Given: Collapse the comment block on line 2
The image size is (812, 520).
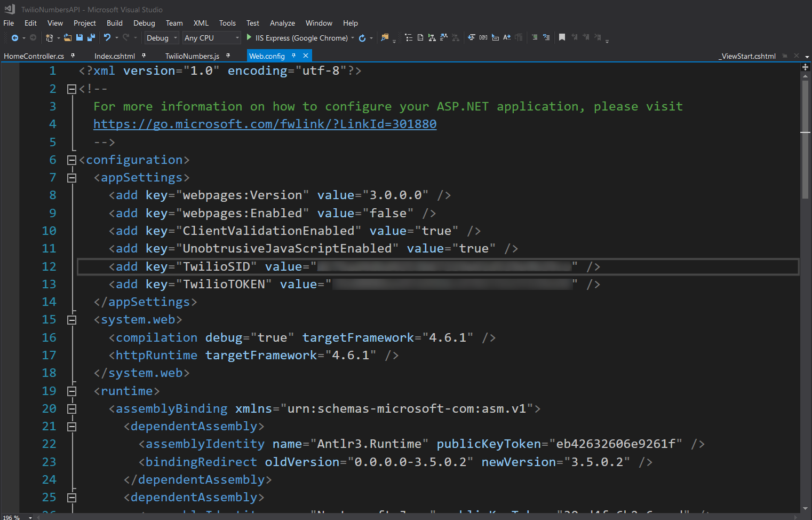Looking at the screenshot, I should coord(71,89).
